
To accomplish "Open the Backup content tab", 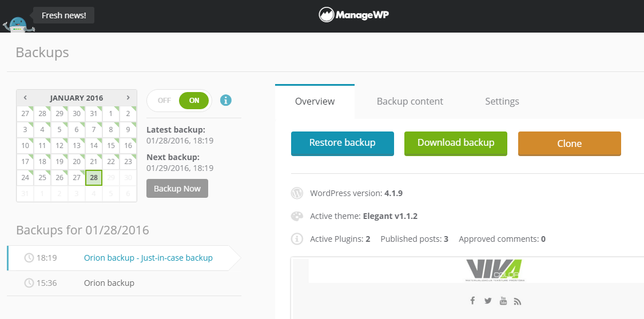I will 410,101.
